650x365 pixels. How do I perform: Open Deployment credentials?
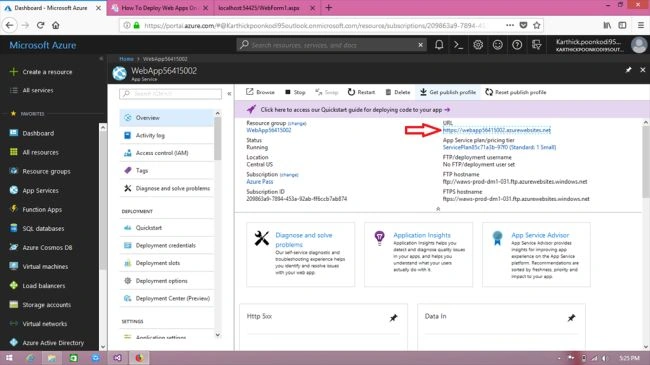click(167, 246)
